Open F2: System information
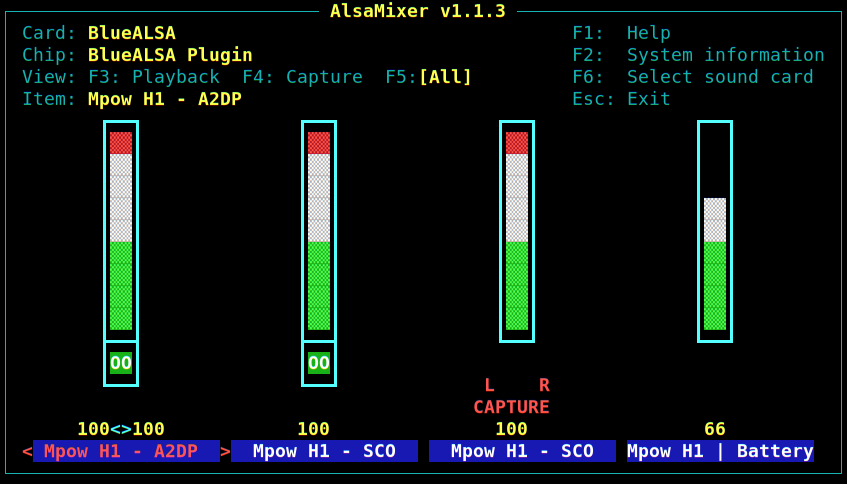Image resolution: width=847 pixels, height=484 pixels. [x=698, y=55]
